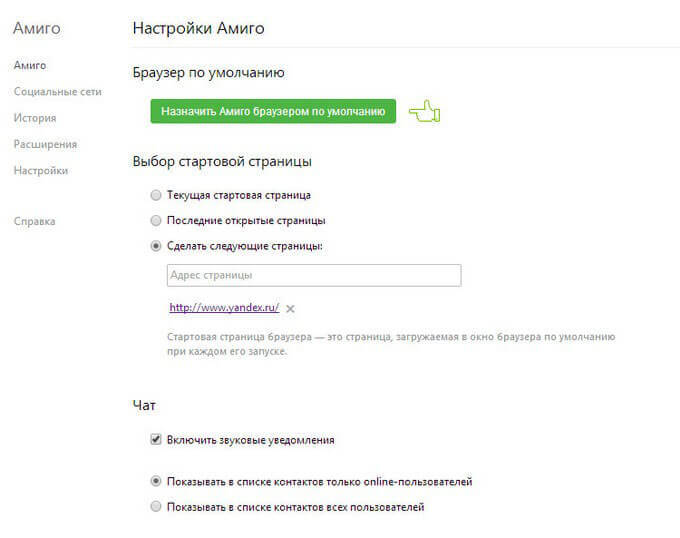Image resolution: width=680 pixels, height=538 pixels.
Task: Focus the 'Адрес страницы' input field
Action: 314,275
